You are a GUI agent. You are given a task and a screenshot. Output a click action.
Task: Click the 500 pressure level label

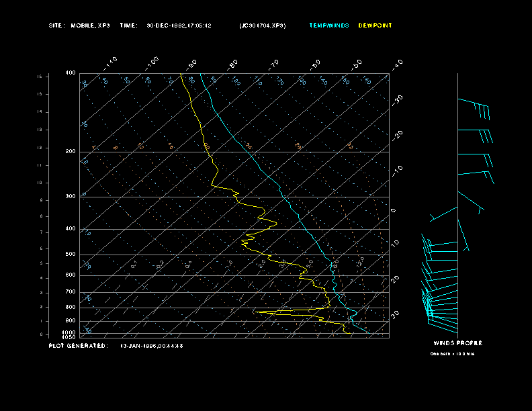click(71, 254)
